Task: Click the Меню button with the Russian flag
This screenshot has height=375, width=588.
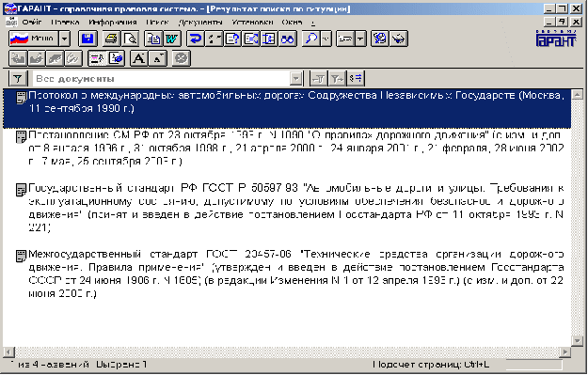Action: [x=34, y=39]
